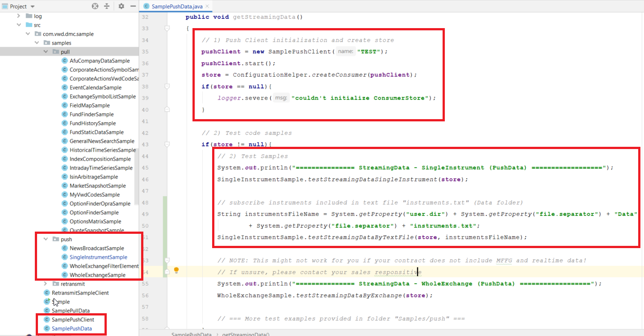Screen dimensions: 644x336
Task: Click the yellow lightbulb quick-fix icon
Action: click(176, 270)
